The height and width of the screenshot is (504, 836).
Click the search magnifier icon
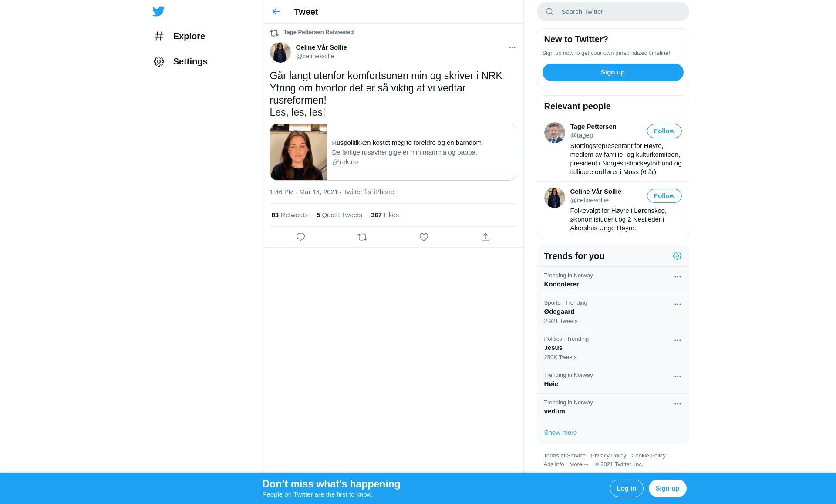click(549, 12)
